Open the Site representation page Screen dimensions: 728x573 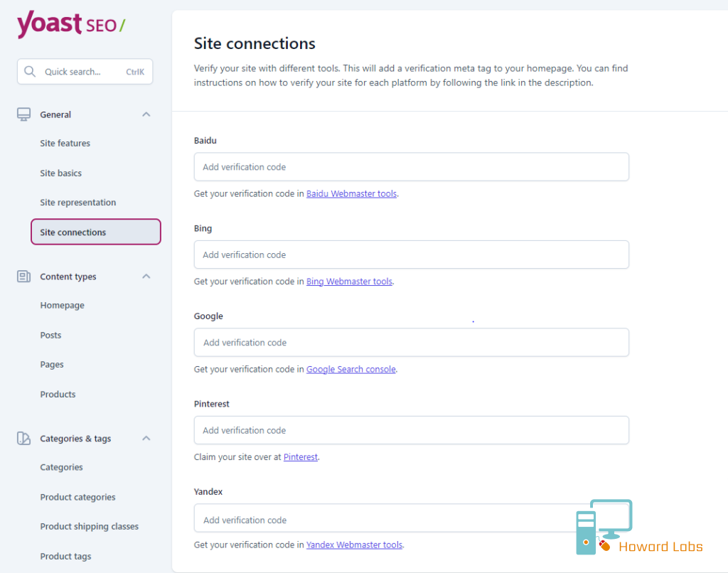tap(78, 203)
